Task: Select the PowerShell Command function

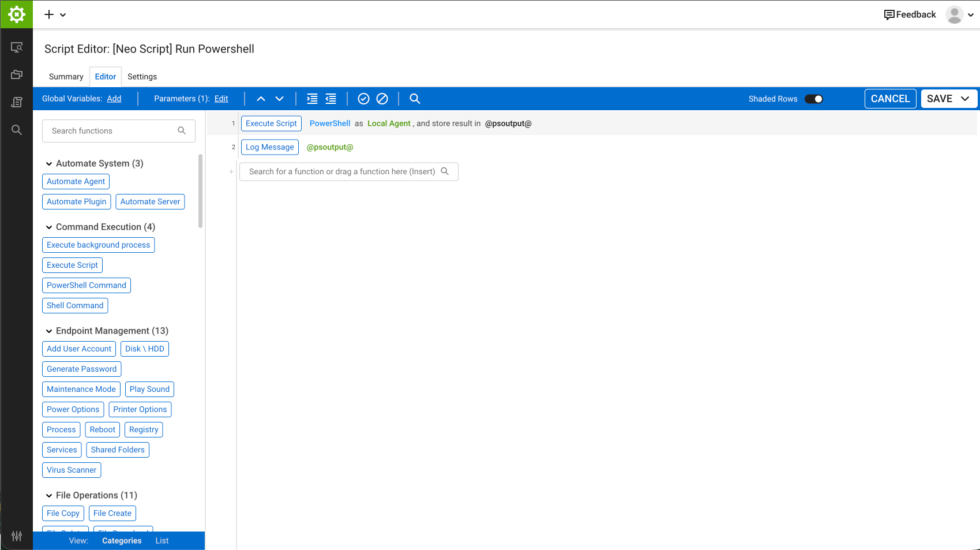Action: point(87,286)
